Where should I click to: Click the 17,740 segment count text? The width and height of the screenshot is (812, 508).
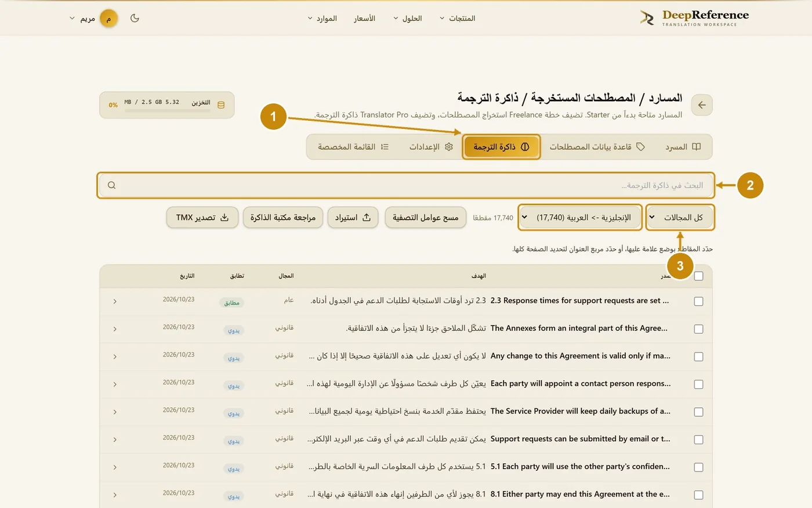[x=493, y=218]
